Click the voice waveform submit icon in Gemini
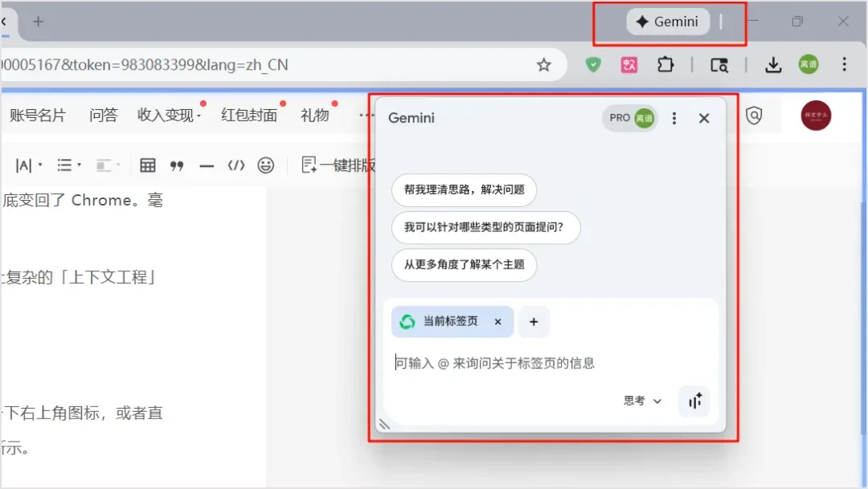This screenshot has width=868, height=489. (x=694, y=401)
